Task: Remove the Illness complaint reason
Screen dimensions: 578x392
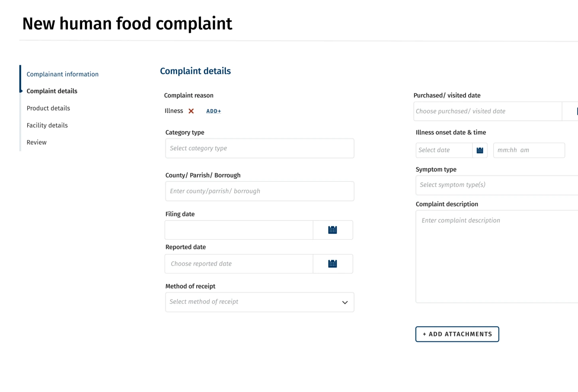Action: coord(191,111)
